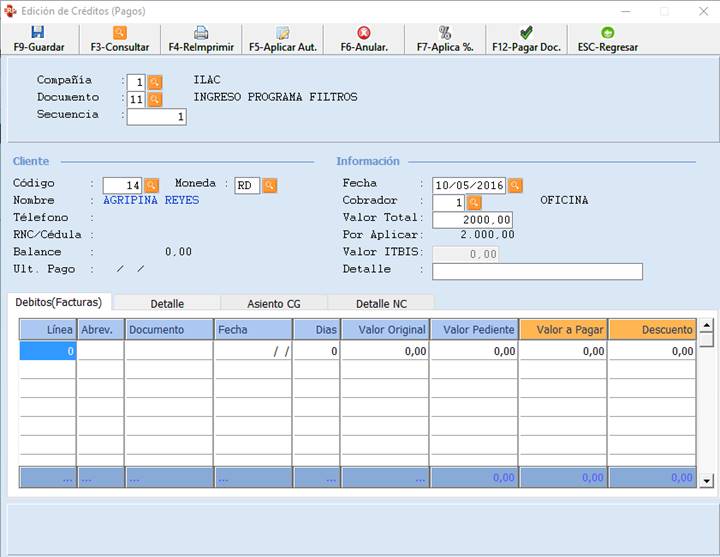
Task: Open Moneda currency lookup button
Action: click(269, 185)
